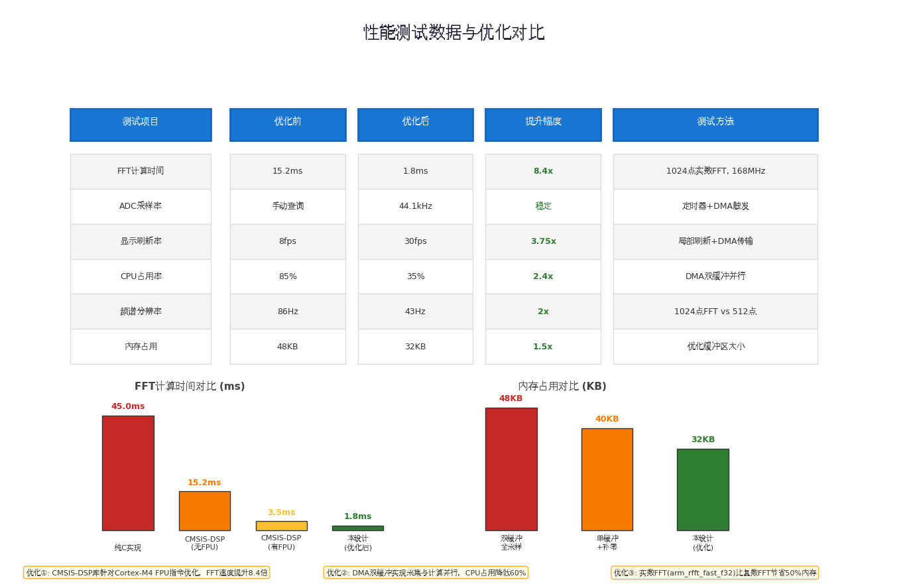
Task: Click the 双缓冲 全采样 axis label
Action: [x=511, y=543]
